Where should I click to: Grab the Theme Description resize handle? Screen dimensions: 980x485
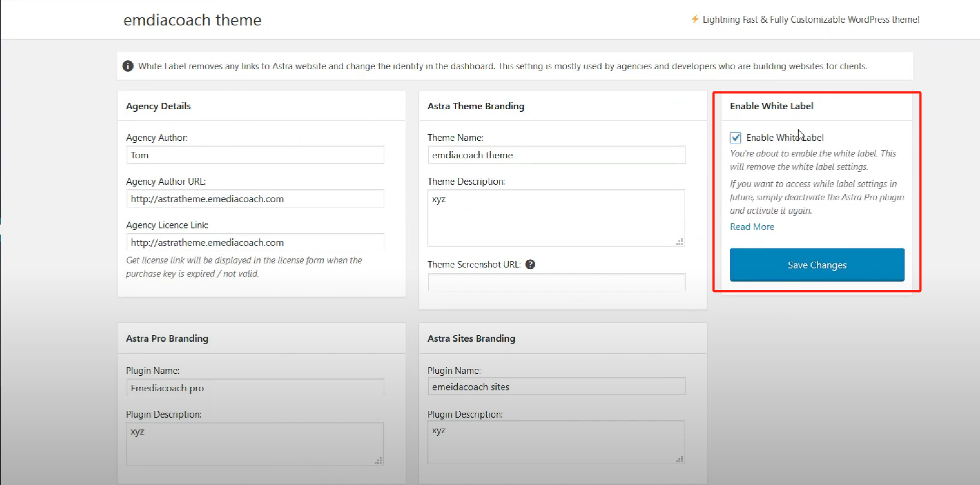[x=679, y=242]
